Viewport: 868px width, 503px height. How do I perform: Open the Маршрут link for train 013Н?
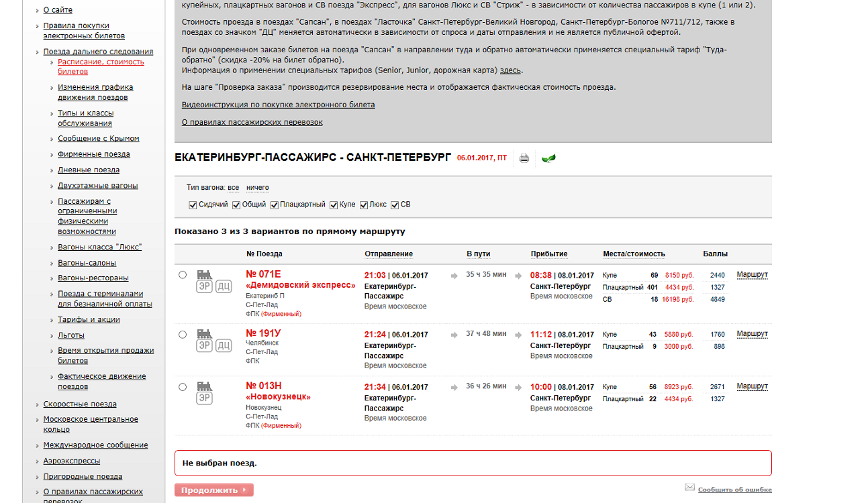752,386
